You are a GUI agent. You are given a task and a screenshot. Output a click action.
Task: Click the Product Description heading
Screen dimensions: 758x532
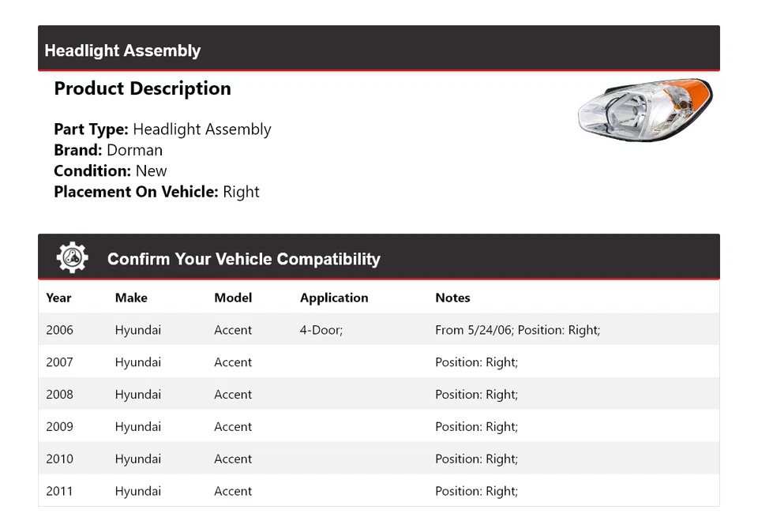(142, 88)
